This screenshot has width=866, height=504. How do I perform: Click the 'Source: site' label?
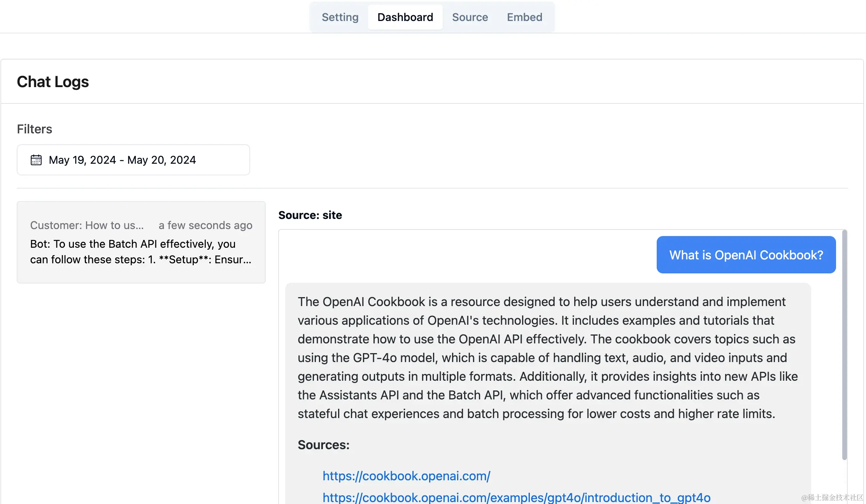click(x=310, y=215)
